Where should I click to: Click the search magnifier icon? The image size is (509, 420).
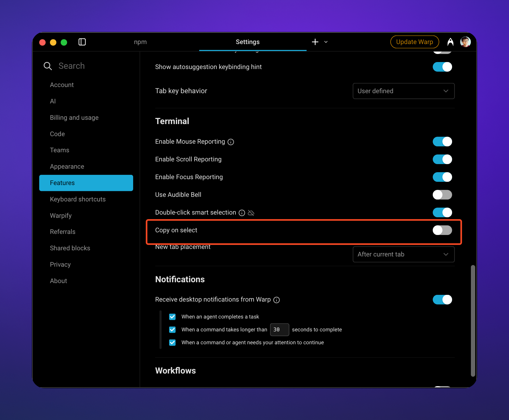(x=48, y=66)
